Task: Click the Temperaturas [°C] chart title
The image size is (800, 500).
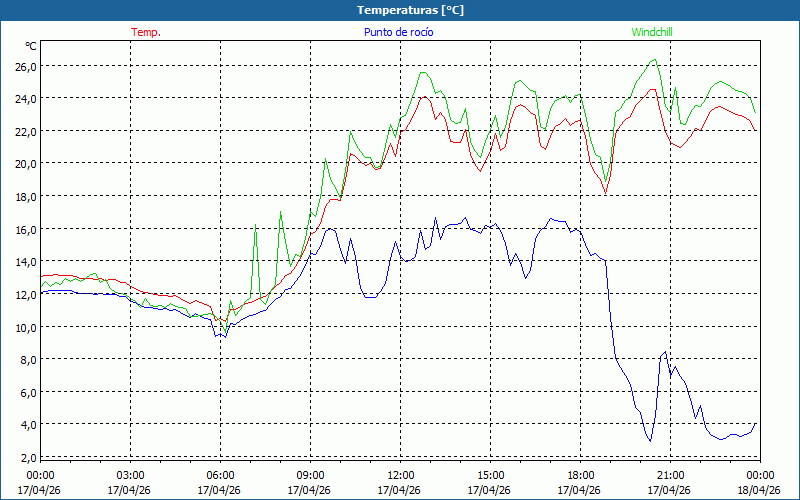Action: click(x=399, y=10)
